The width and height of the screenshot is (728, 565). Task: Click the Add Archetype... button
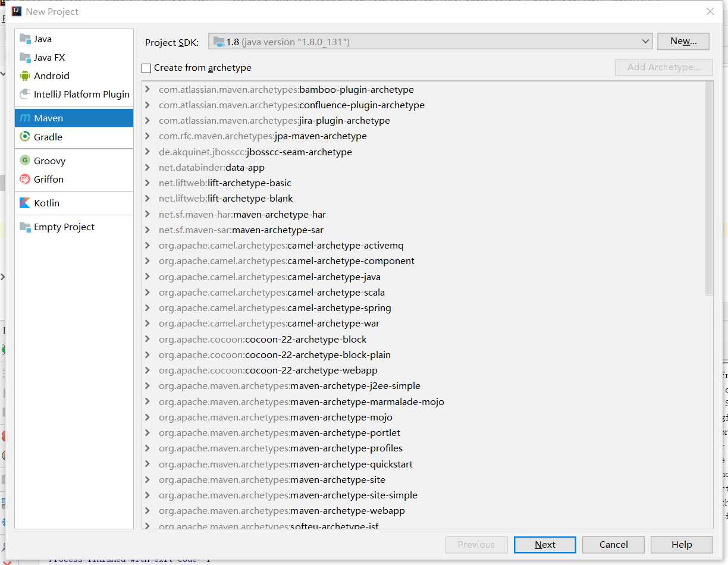point(664,67)
